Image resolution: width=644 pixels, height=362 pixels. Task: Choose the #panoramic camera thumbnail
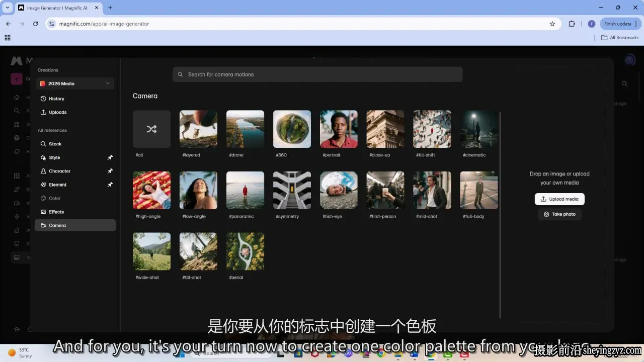pyautogui.click(x=245, y=190)
